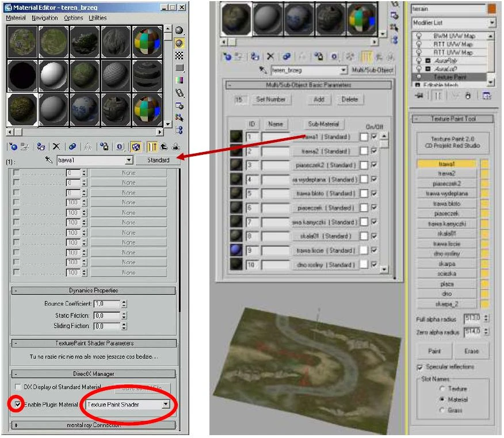Click Get Material icon in left editor
The image size is (504, 438).
[13, 147]
